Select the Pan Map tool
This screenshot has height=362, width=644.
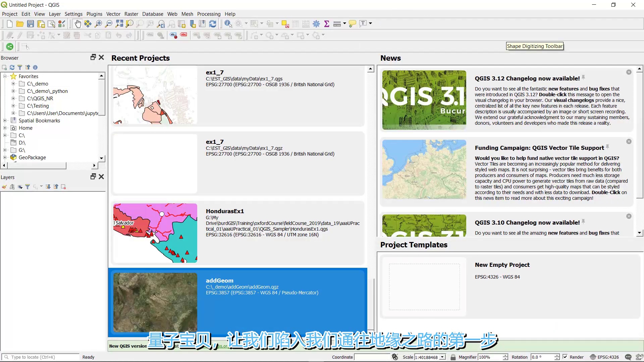[x=77, y=23]
